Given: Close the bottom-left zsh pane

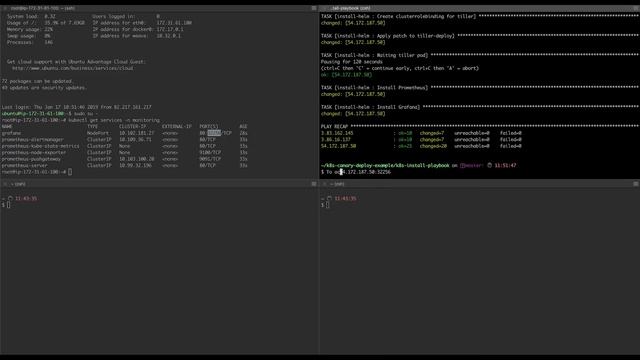Looking at the screenshot, I should [x=5, y=184].
